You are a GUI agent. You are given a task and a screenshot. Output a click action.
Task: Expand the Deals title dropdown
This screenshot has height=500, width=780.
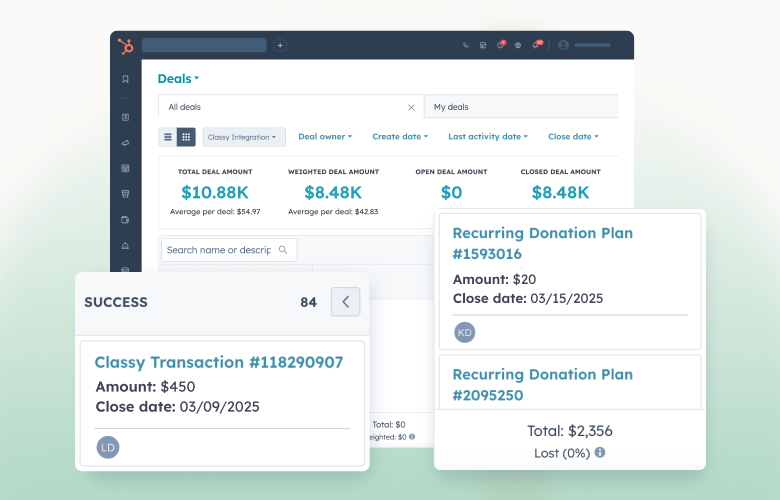178,79
